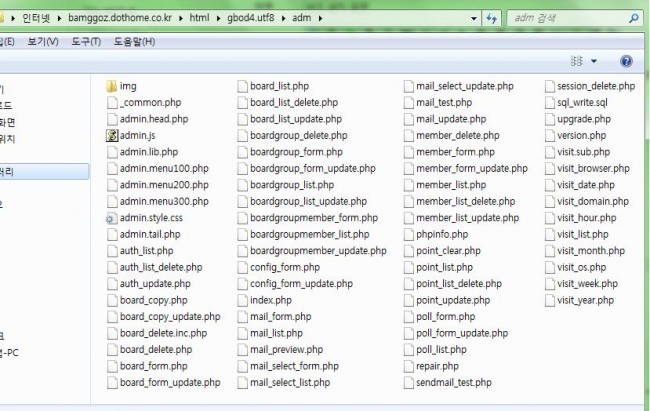Select the config_form.php file icon
The height and width of the screenshot is (411, 650).
click(243, 268)
